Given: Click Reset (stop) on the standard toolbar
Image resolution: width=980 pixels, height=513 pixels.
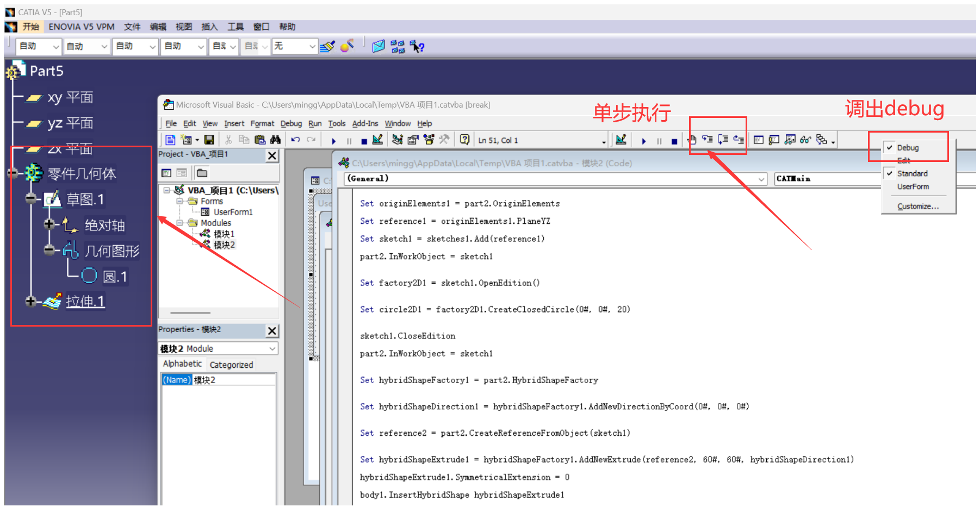Looking at the screenshot, I should [x=364, y=141].
